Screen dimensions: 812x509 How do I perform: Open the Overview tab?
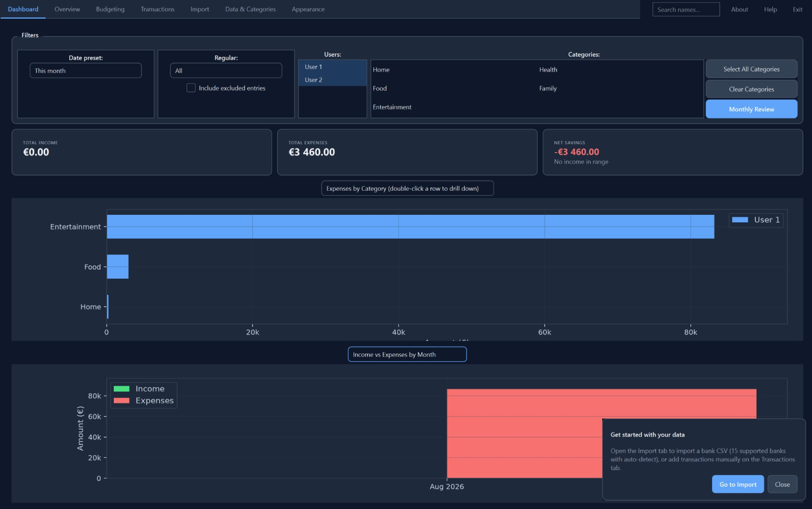coord(67,9)
